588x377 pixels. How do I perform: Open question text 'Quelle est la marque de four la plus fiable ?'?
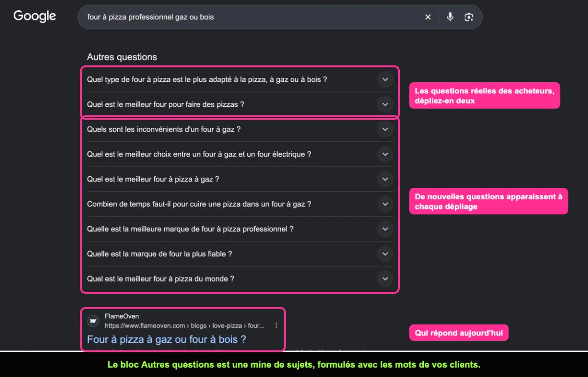pyautogui.click(x=159, y=254)
